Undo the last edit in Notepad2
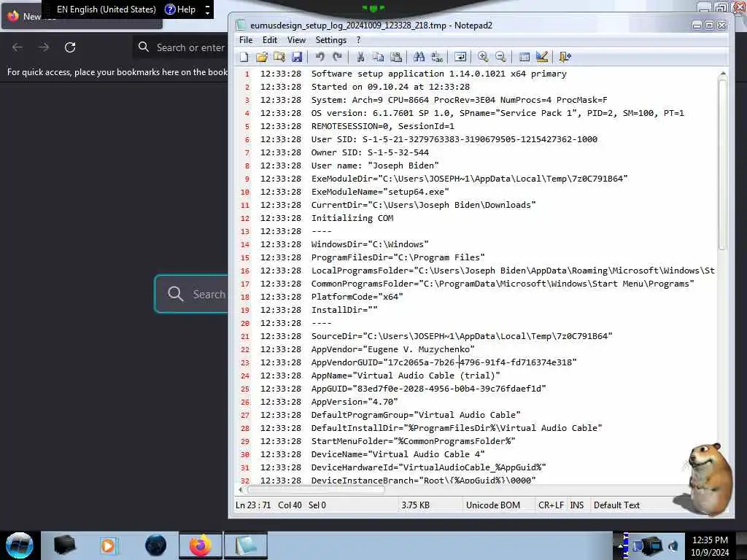This screenshot has height=560, width=747. [x=320, y=57]
